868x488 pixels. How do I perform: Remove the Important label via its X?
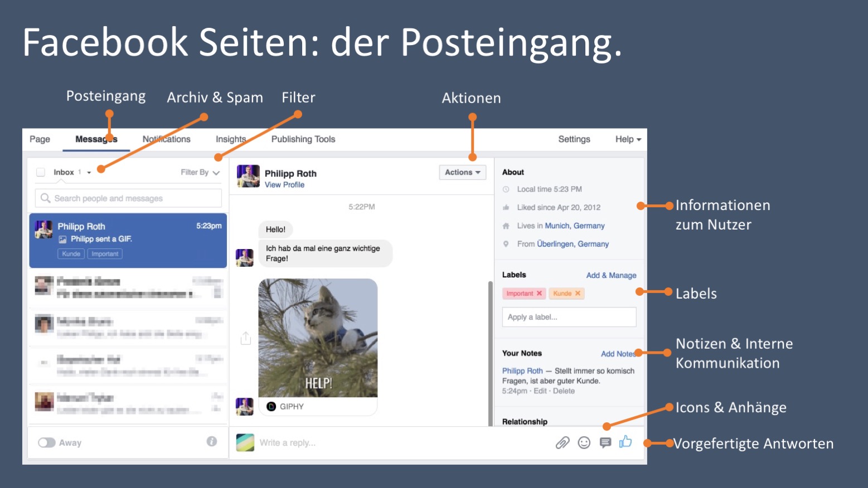click(x=539, y=294)
